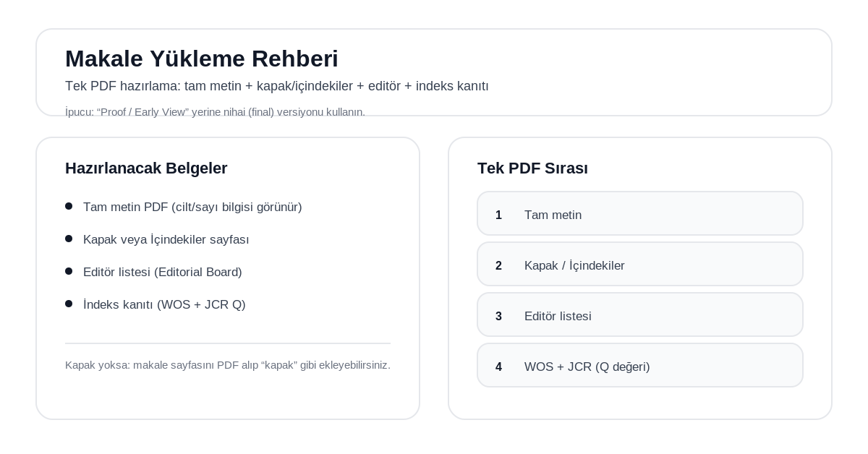Click the bullet next to 'Editör listesi'
This screenshot has height=454, width=868.
coord(69,271)
